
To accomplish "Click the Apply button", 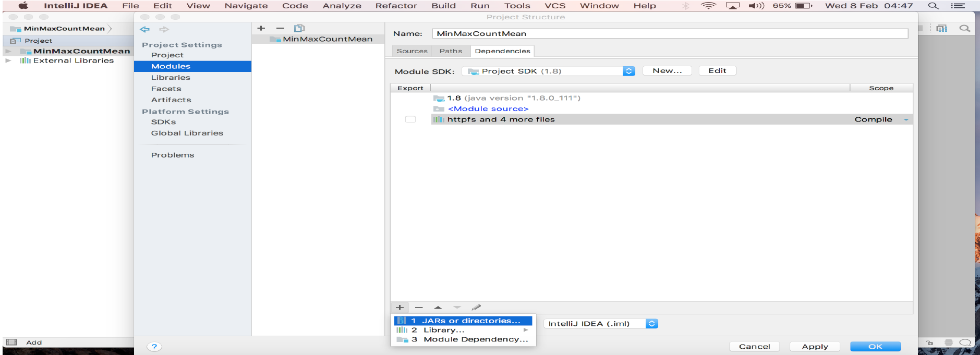I will [815, 347].
